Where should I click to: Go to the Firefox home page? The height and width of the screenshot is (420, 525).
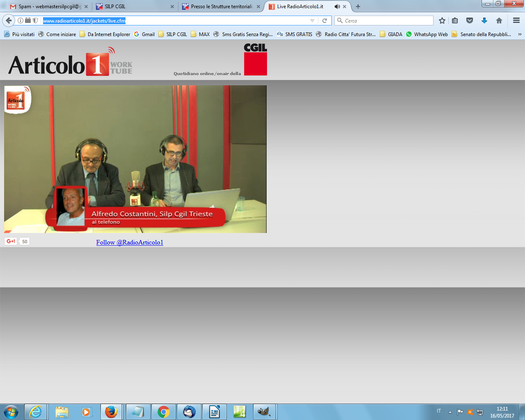(x=499, y=21)
